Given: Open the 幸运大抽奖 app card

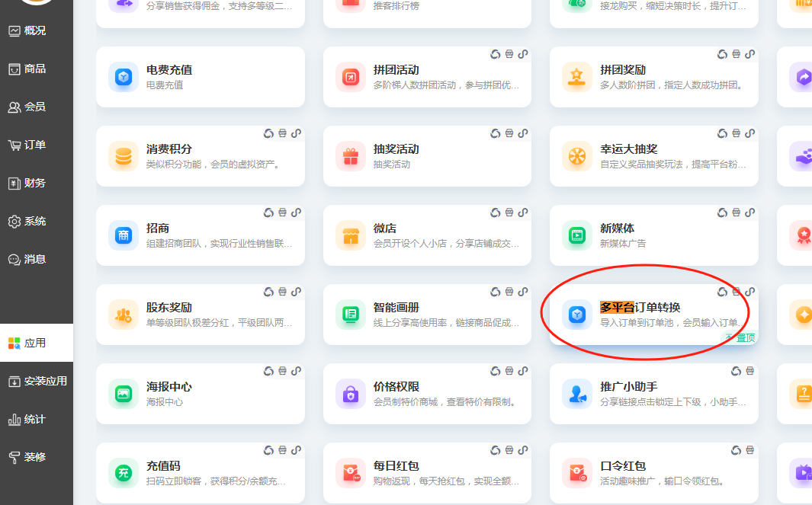Looking at the screenshot, I should click(x=654, y=156).
